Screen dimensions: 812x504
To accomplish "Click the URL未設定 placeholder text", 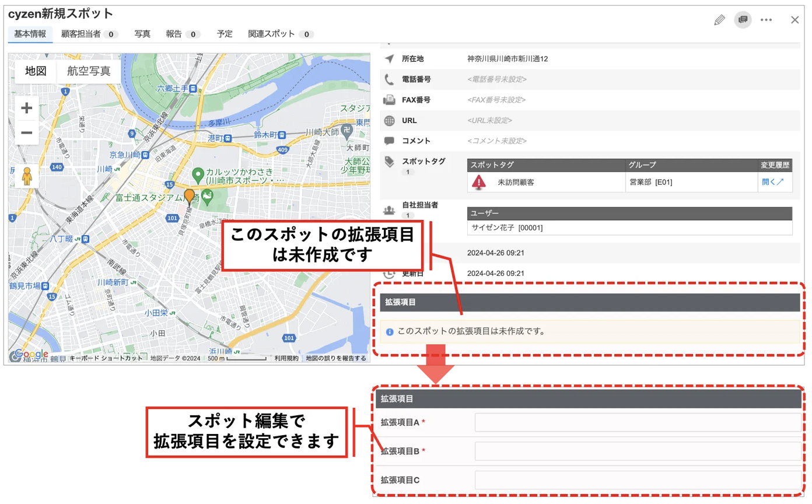I will [490, 121].
